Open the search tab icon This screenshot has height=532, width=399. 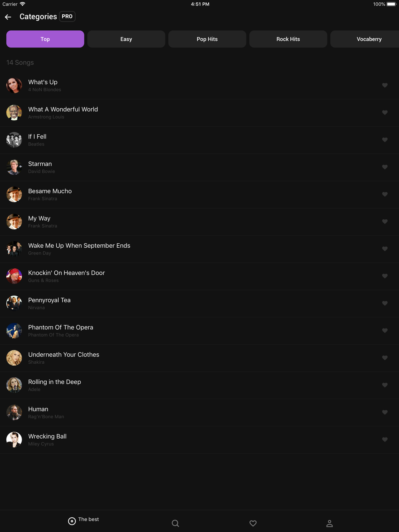pos(175,523)
